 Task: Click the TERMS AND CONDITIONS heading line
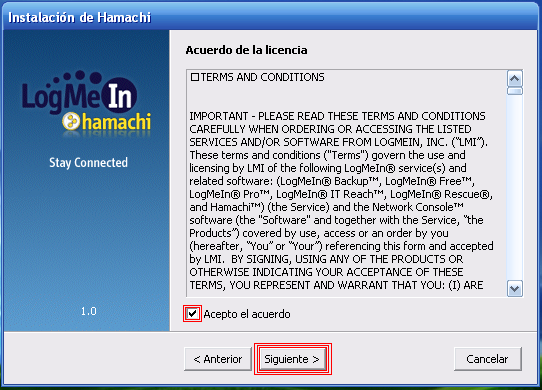[258, 77]
